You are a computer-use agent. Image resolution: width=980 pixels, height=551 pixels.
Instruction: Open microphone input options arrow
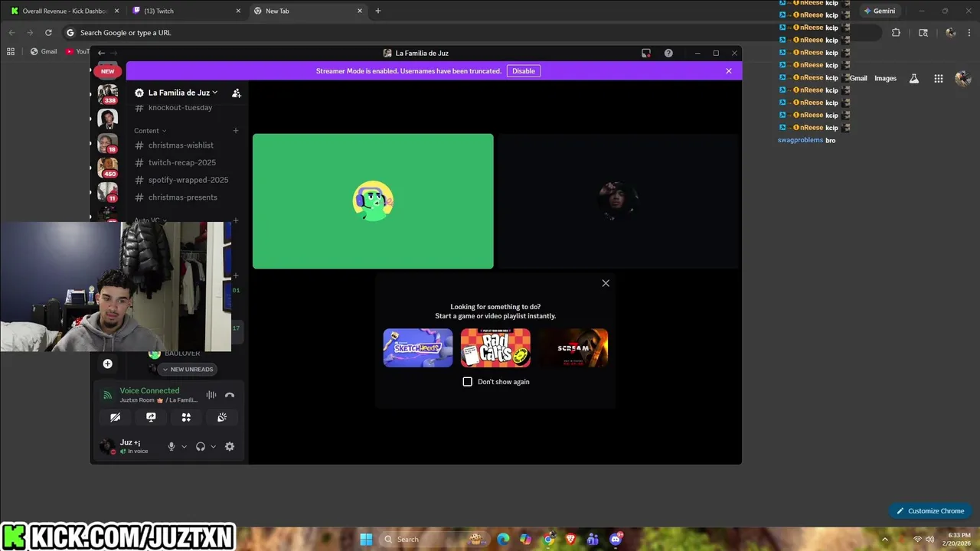[184, 446]
